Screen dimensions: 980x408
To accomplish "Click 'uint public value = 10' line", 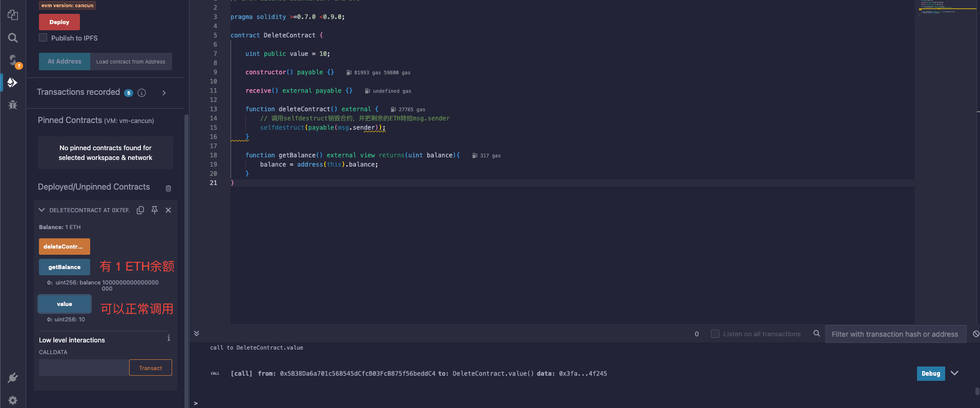I will [x=287, y=54].
